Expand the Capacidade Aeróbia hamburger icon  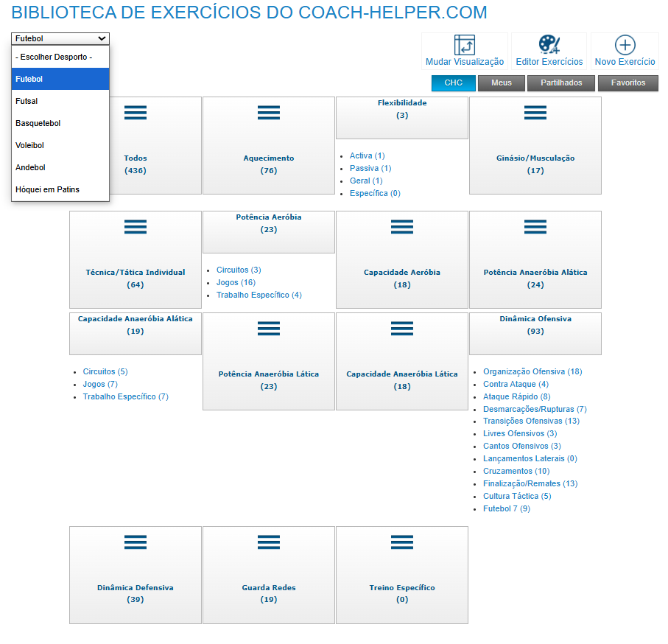(402, 227)
